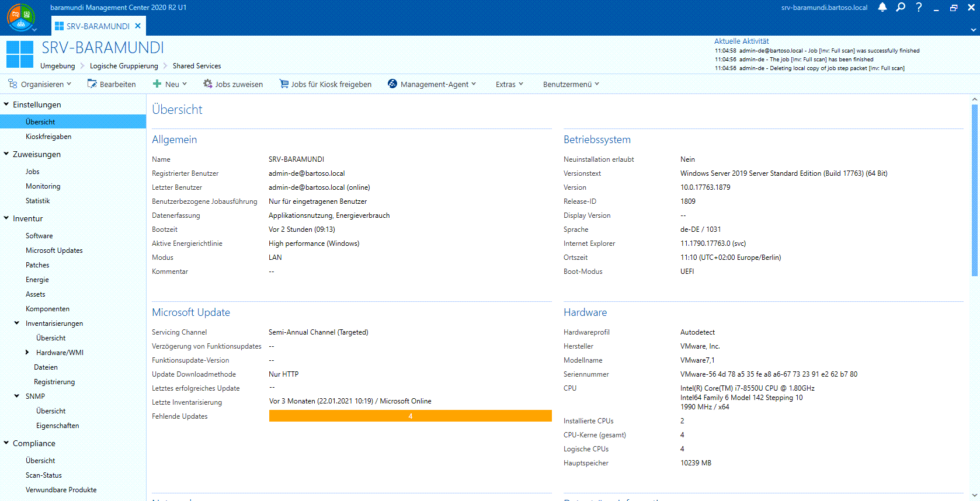Click the Hauptspeicher 10239 MB value
980x501 pixels.
click(x=696, y=463)
